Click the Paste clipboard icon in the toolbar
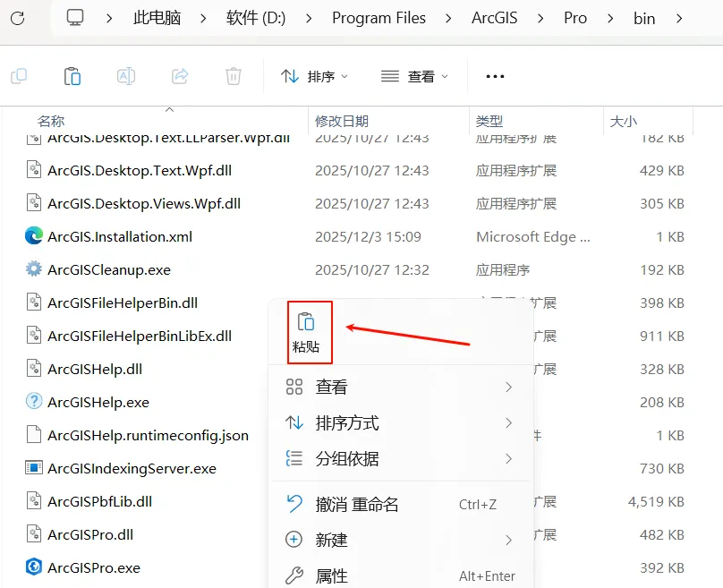This screenshot has height=588, width=723. click(x=72, y=76)
